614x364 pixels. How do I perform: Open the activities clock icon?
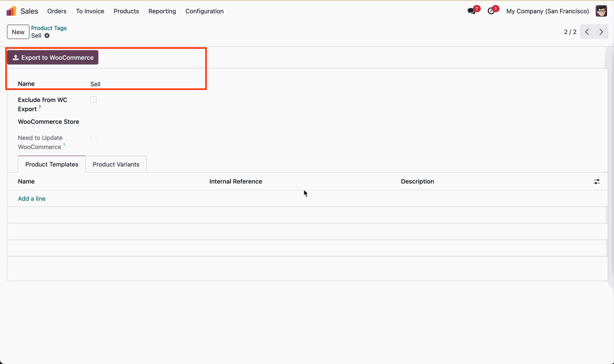[x=491, y=11]
